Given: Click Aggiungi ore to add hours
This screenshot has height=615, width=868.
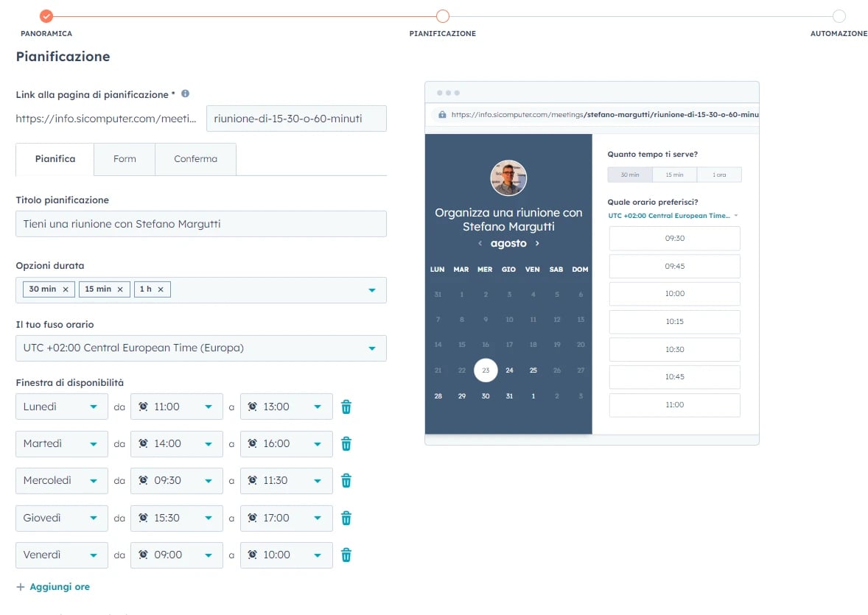Looking at the screenshot, I should click(53, 587).
